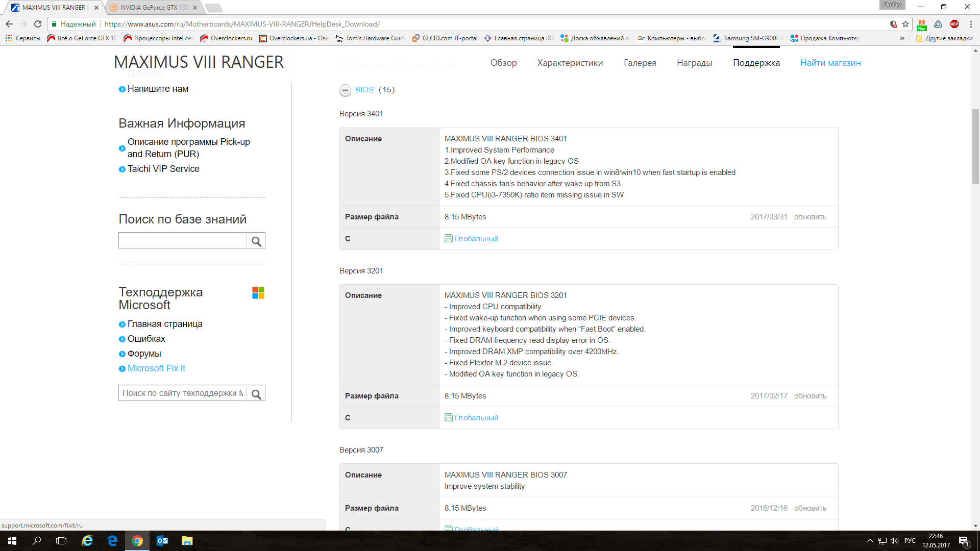Screen dimensions: 980x551
Task: Click the back navigation arrow
Action: (9, 24)
